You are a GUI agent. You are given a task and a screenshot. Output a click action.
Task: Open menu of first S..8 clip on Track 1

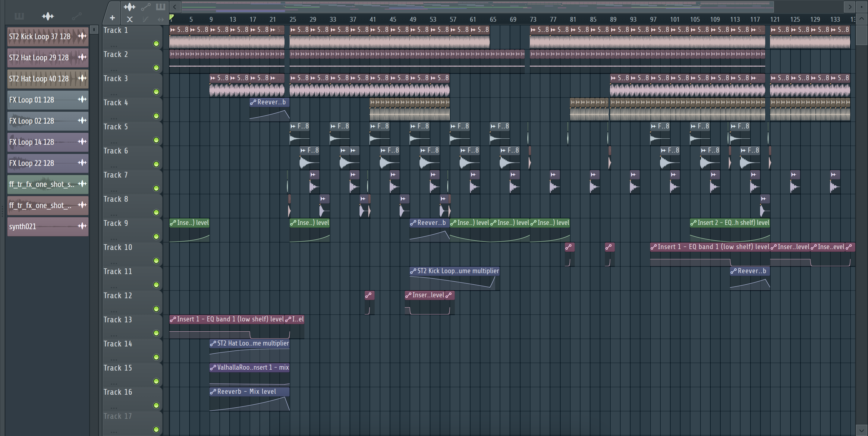[x=173, y=30]
